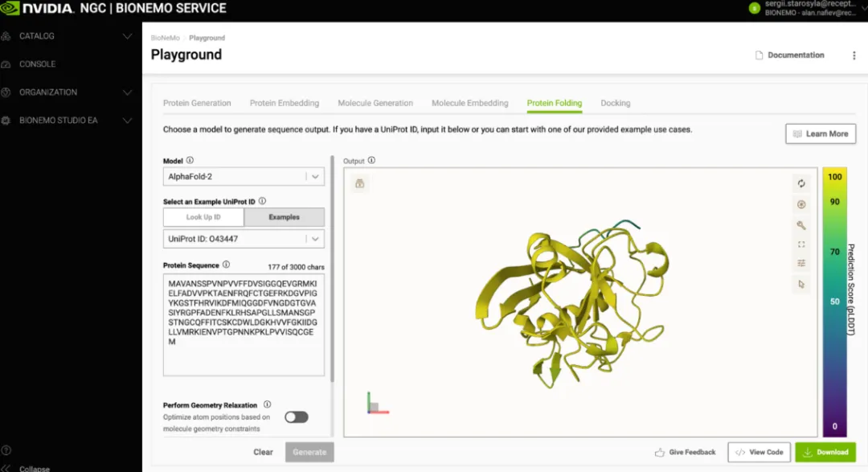The image size is (868, 472).
Task: Click the Generate button
Action: (309, 452)
